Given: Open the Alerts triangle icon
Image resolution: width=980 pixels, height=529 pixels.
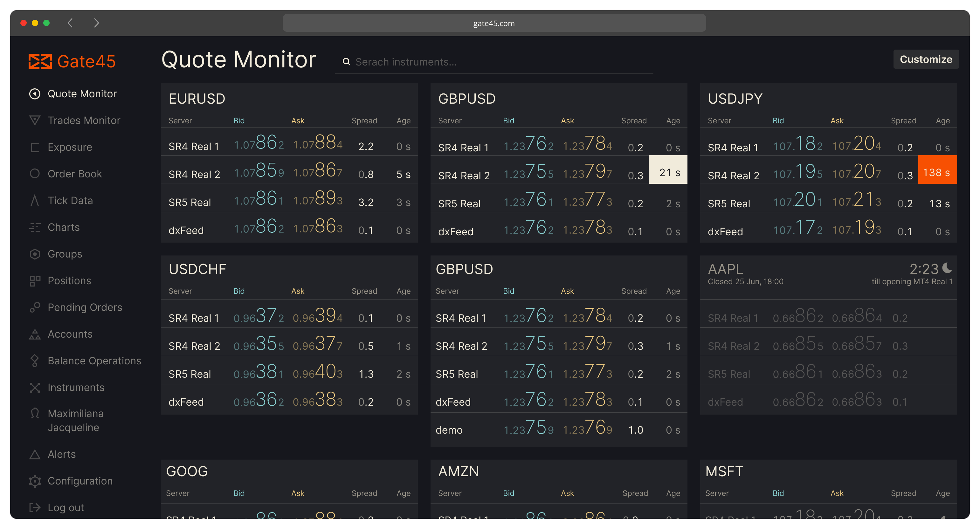Looking at the screenshot, I should tap(35, 455).
